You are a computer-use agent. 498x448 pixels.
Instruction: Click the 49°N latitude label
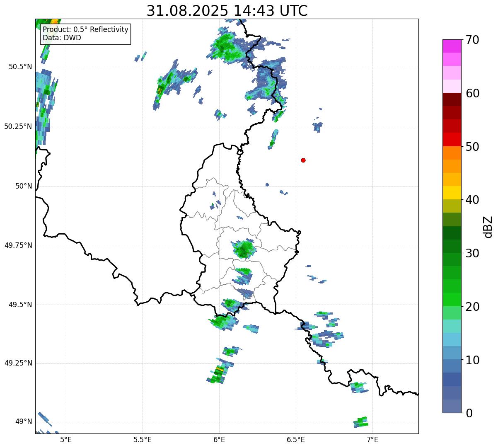click(x=24, y=421)
